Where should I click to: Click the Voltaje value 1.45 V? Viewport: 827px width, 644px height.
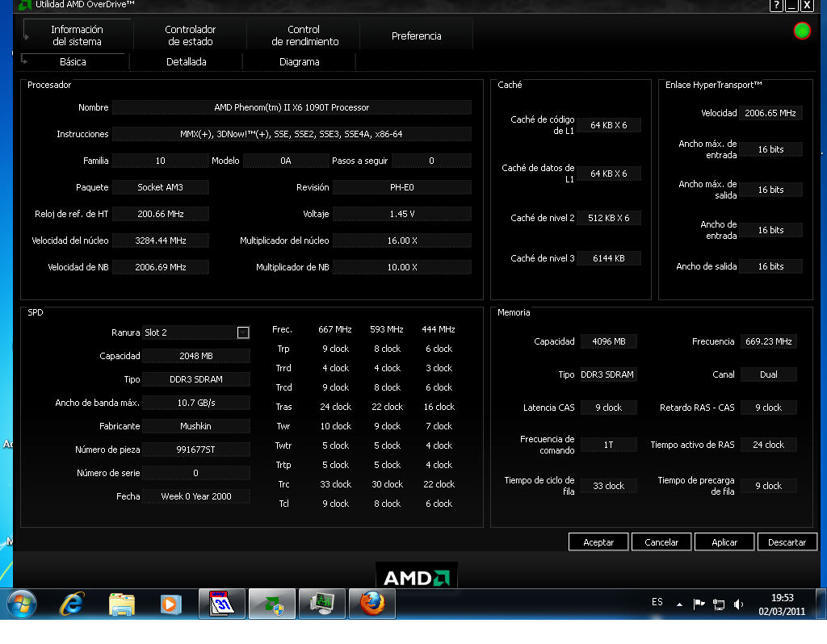point(402,214)
